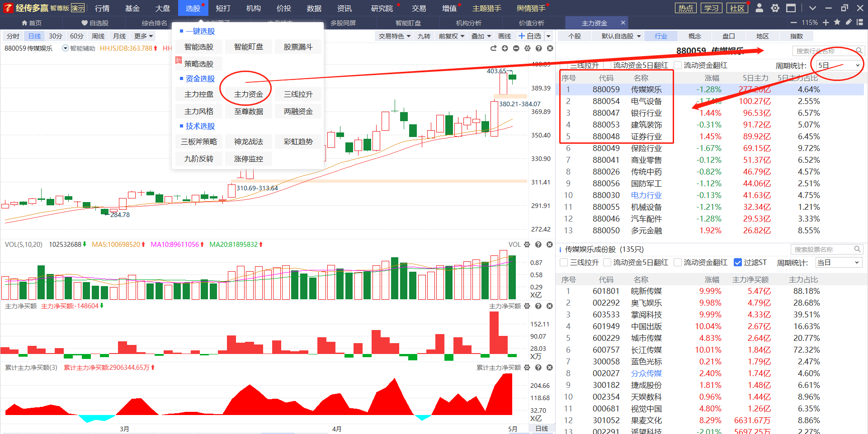Zoom out main chart with minus circle
The width and height of the screenshot is (868, 434).
(516, 48)
